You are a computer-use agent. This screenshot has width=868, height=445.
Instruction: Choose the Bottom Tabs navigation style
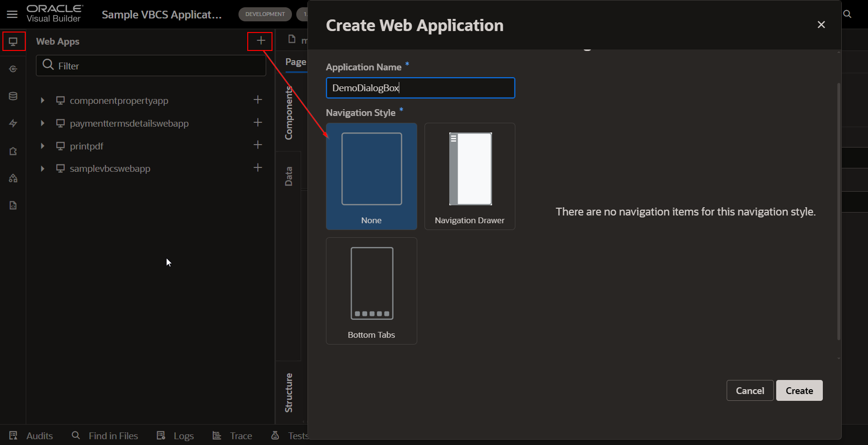click(x=372, y=291)
